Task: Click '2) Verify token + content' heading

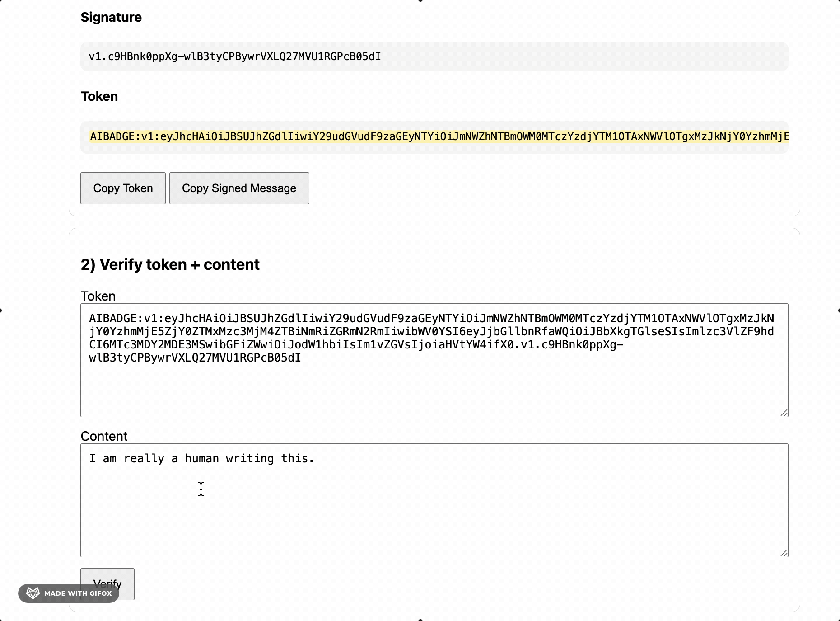Action: click(170, 264)
